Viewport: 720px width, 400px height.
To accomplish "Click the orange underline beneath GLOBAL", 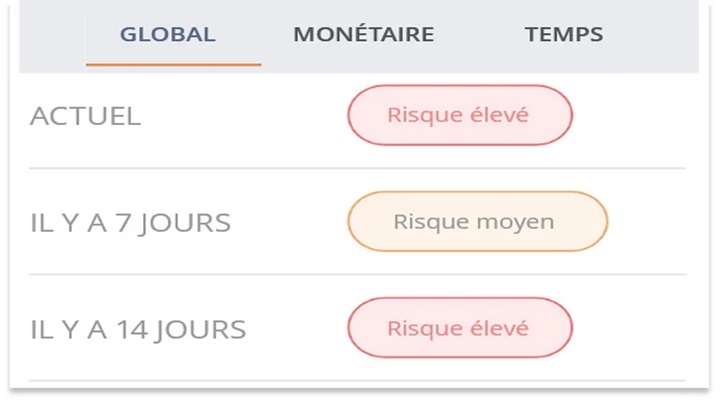I will coord(174,65).
